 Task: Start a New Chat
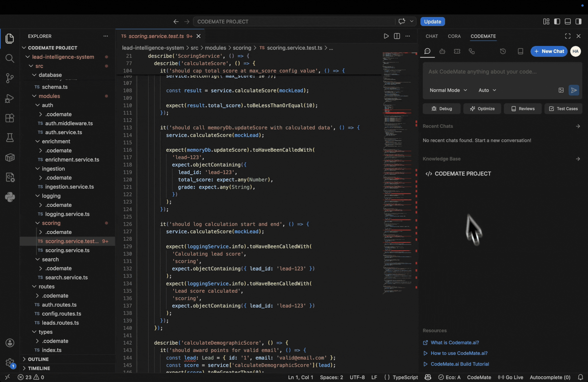[x=549, y=51]
